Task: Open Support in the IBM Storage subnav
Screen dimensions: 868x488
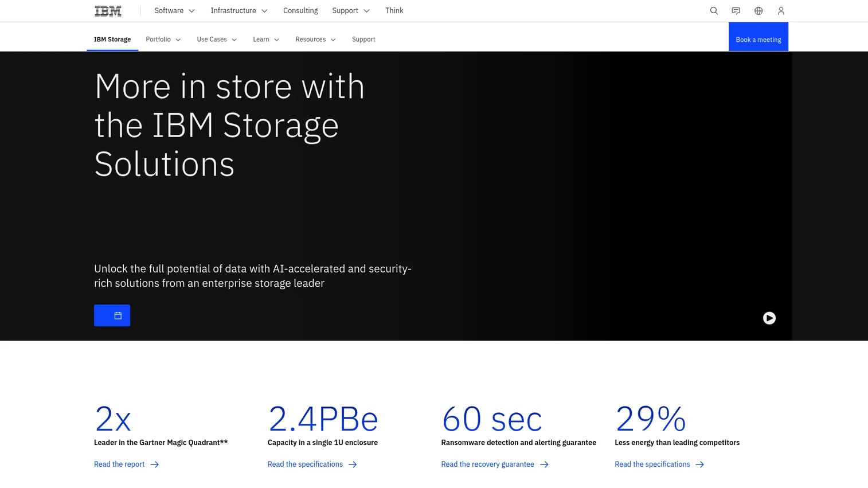Action: tap(363, 40)
